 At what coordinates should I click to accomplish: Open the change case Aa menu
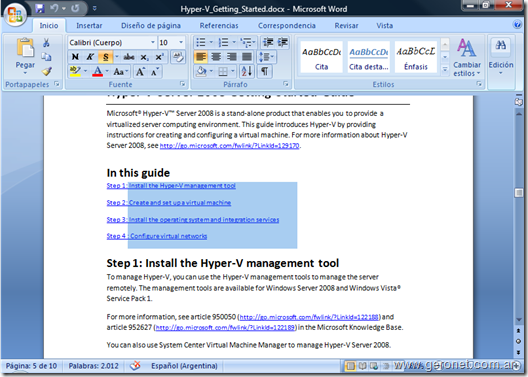[120, 71]
